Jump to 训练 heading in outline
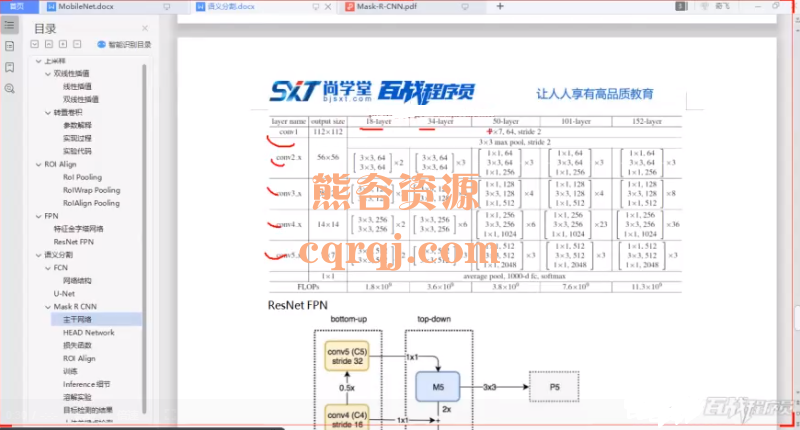The height and width of the screenshot is (430, 800). pos(70,371)
